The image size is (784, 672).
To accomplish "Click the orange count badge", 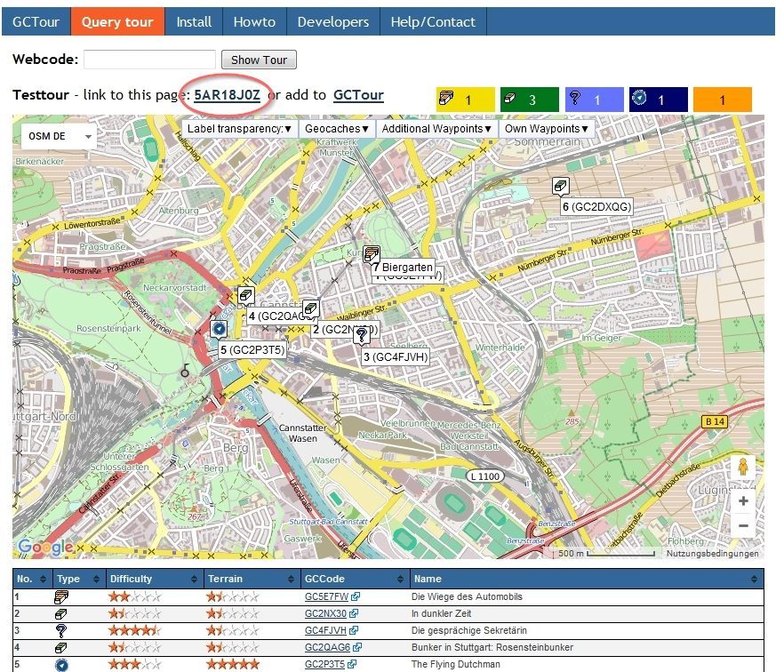I will click(723, 100).
